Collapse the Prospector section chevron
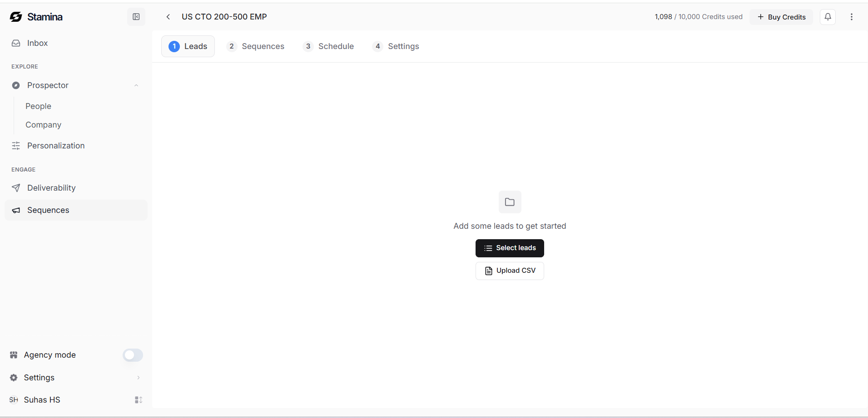This screenshot has width=868, height=418. tap(136, 85)
